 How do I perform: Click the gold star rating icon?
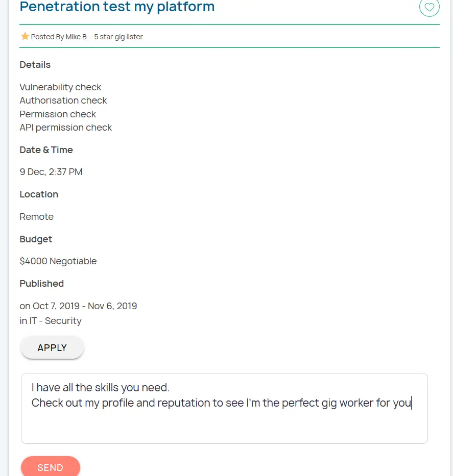(25, 36)
